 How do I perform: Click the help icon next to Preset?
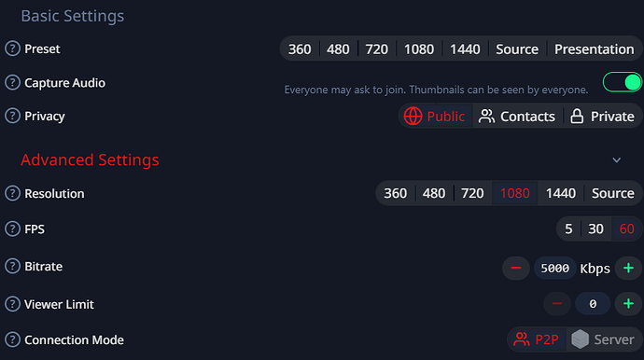point(12,48)
